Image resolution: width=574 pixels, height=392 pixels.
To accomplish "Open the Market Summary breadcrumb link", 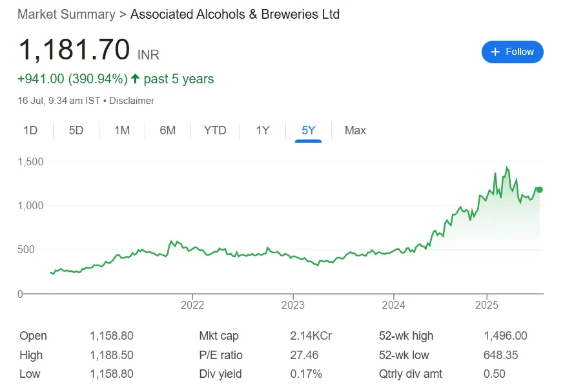I will (67, 14).
